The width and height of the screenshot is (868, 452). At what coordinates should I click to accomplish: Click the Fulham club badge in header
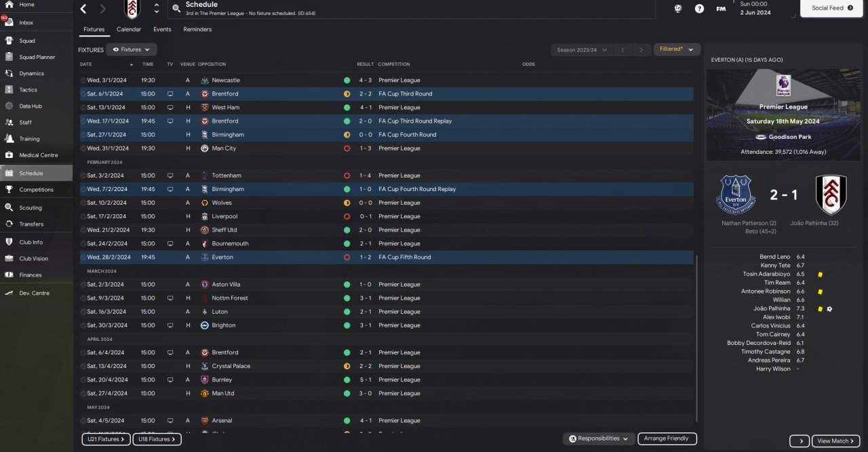point(132,9)
